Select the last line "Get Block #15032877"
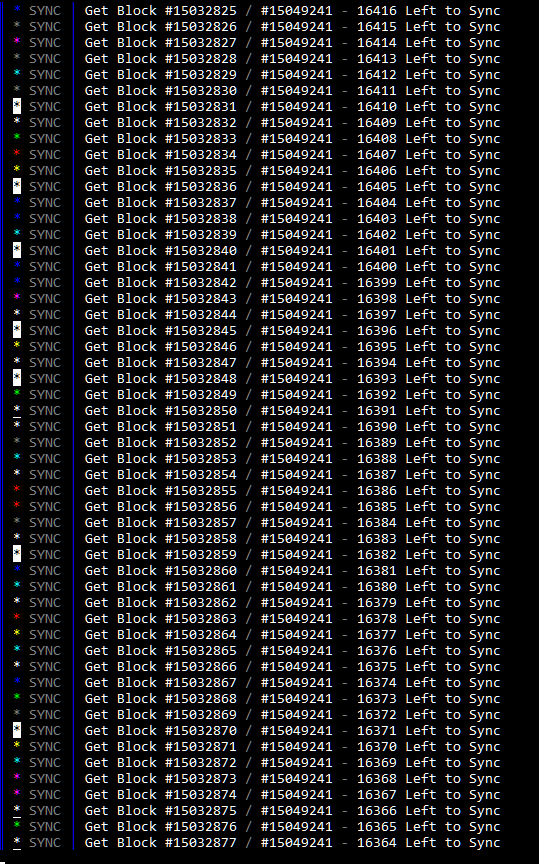Image resolution: width=539 pixels, height=864 pixels. coord(160,842)
